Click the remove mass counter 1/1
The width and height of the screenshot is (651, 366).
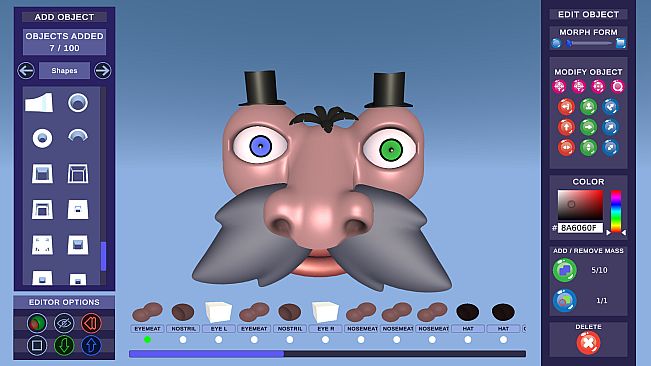point(602,300)
